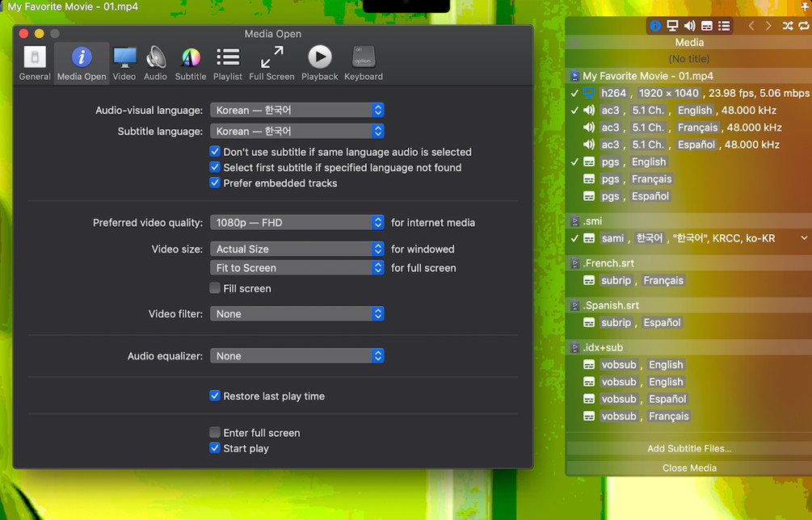Image resolution: width=812 pixels, height=520 pixels.
Task: Select the vobsub Español subtitle
Action: pos(688,399)
